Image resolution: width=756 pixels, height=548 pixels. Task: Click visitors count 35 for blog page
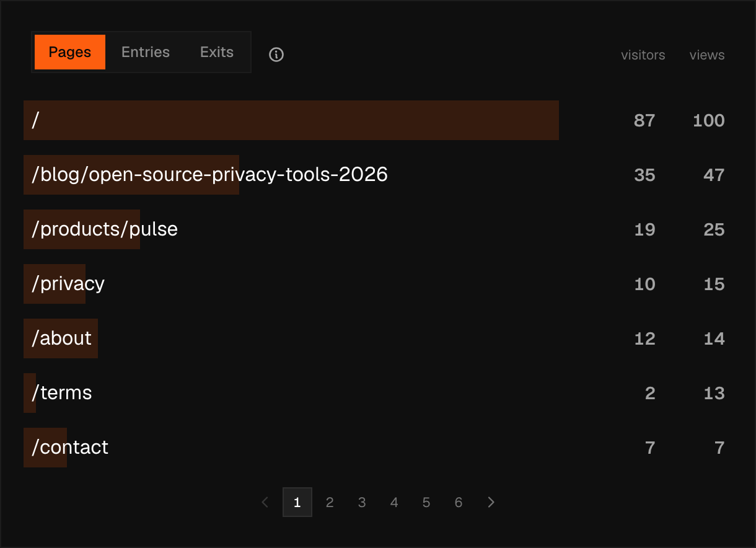point(644,175)
